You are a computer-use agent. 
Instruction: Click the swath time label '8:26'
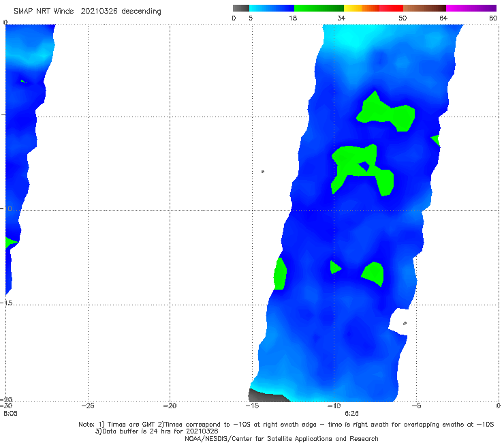pos(351,414)
